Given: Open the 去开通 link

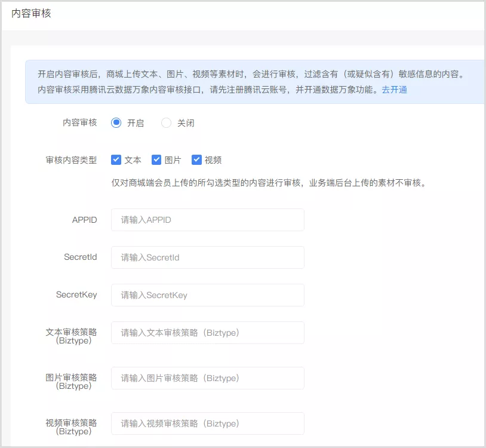Looking at the screenshot, I should click(x=394, y=90).
